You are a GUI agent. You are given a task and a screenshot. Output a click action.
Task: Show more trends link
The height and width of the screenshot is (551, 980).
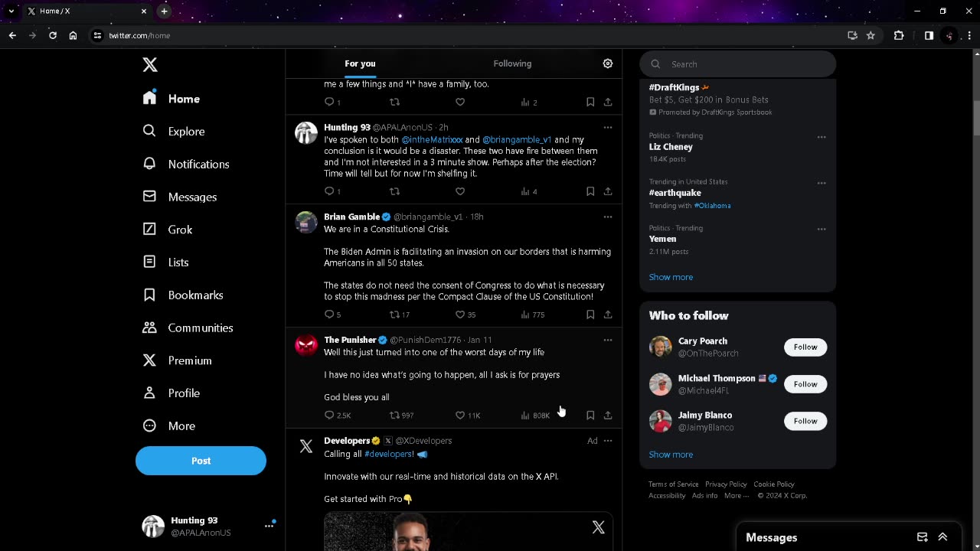[671, 277]
